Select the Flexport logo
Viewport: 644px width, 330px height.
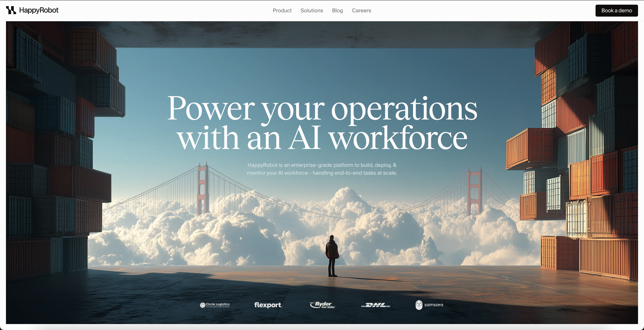pos(268,305)
